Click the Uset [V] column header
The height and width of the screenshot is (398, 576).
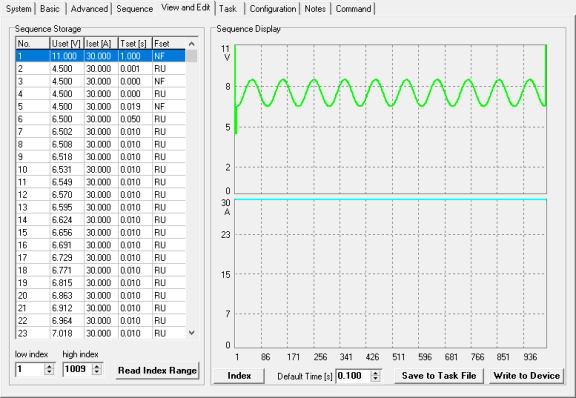pyautogui.click(x=67, y=44)
